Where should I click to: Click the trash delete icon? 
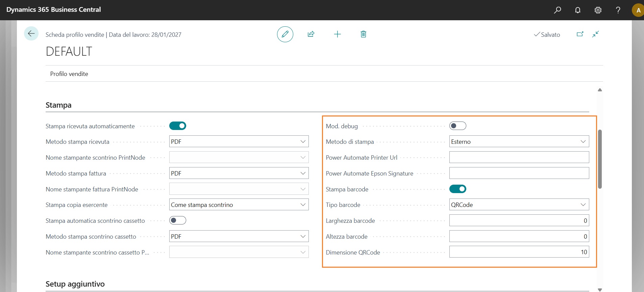(363, 34)
